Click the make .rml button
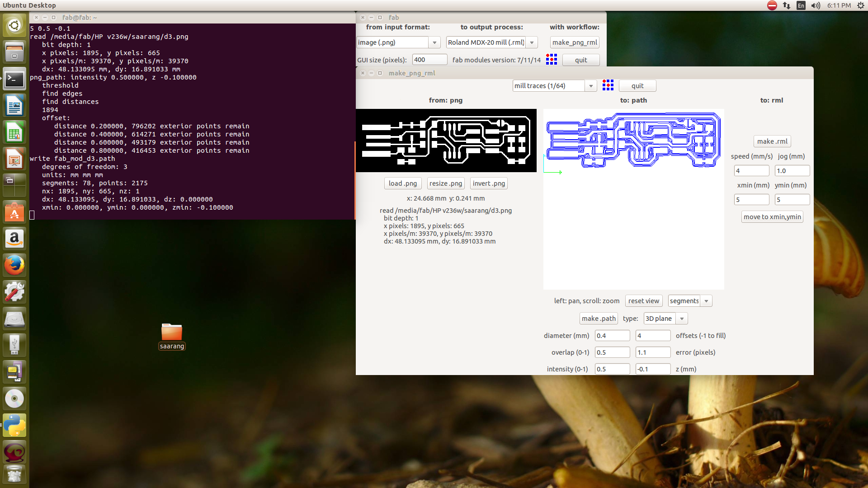The width and height of the screenshot is (868, 488). point(772,141)
